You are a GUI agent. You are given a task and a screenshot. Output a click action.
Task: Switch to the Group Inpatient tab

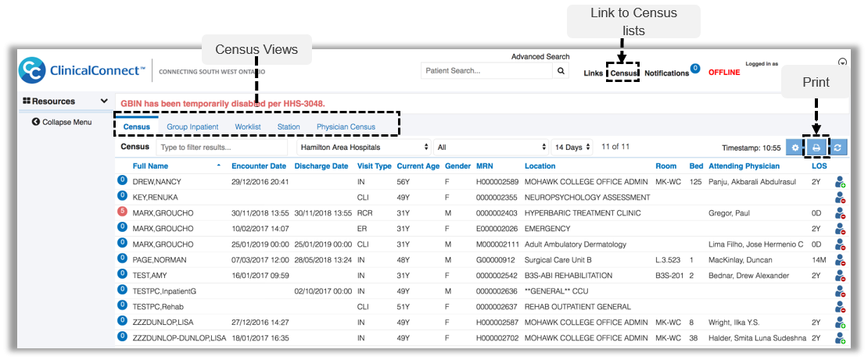coord(192,127)
